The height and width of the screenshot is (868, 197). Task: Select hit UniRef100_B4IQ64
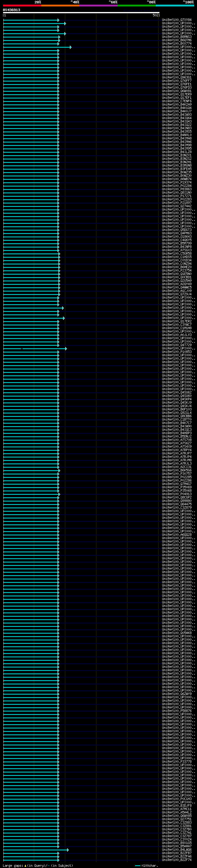coord(177,118)
